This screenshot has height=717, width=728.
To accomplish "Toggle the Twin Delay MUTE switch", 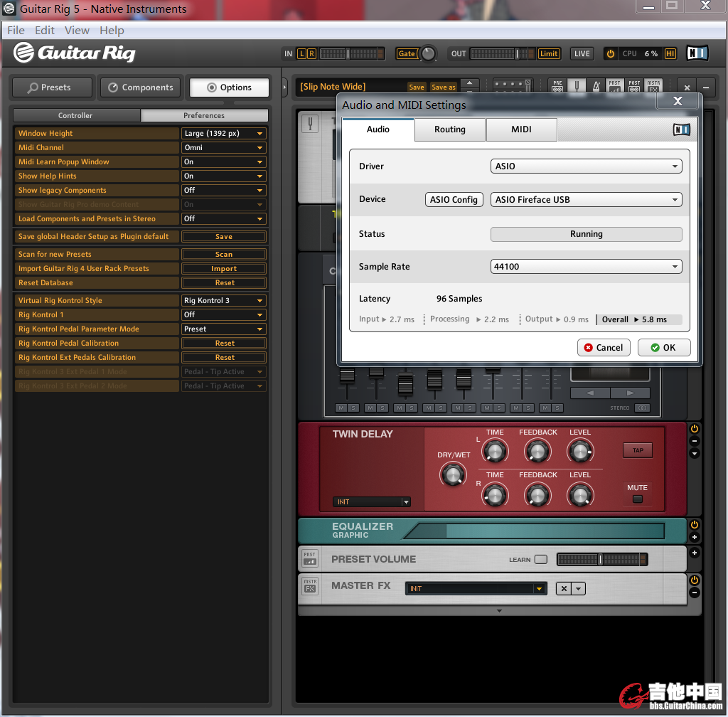I will pyautogui.click(x=637, y=499).
